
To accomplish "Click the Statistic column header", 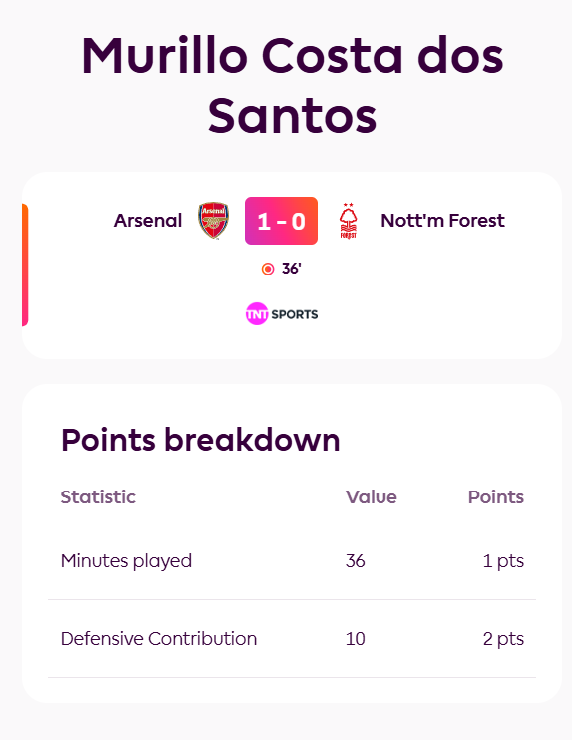I will [98, 497].
